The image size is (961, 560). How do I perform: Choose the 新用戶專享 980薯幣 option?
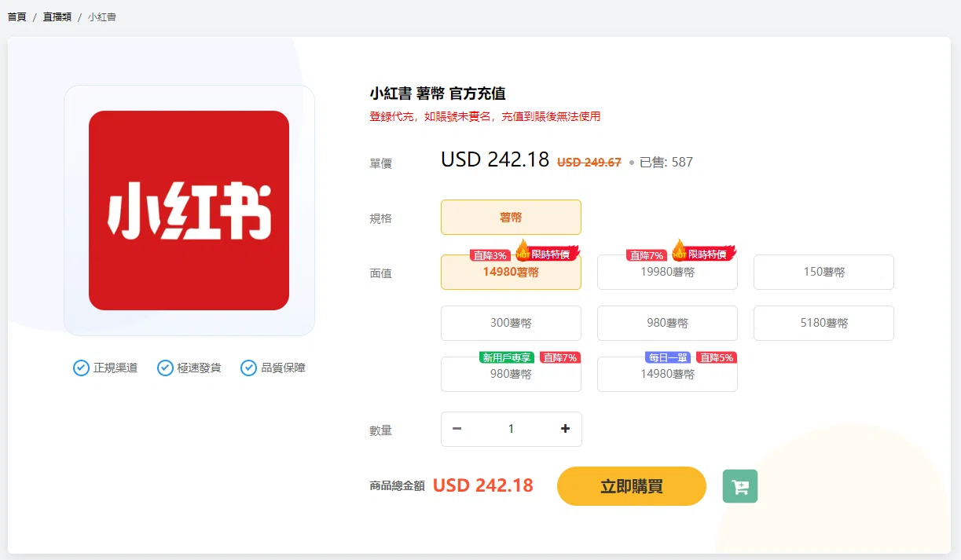click(511, 375)
